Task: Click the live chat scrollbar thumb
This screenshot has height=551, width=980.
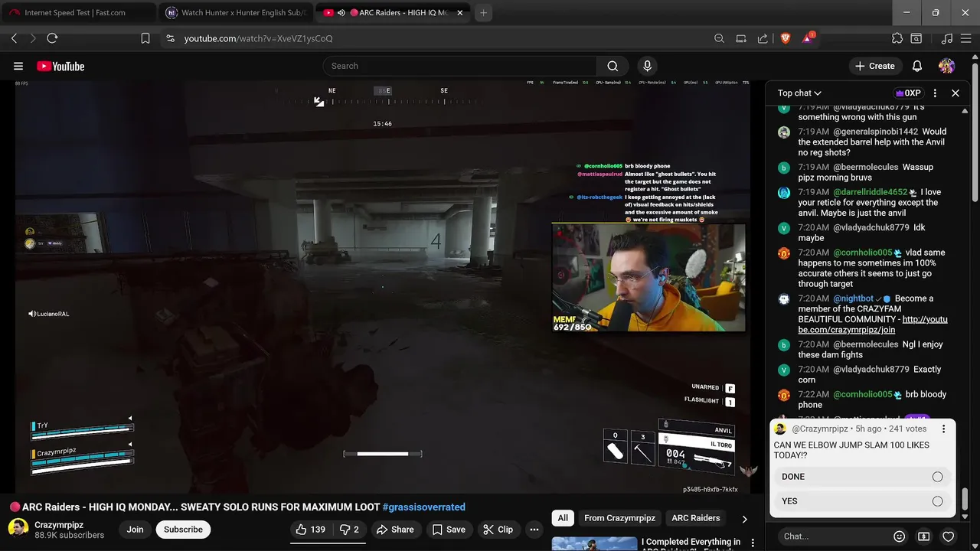Action: pyautogui.click(x=965, y=500)
